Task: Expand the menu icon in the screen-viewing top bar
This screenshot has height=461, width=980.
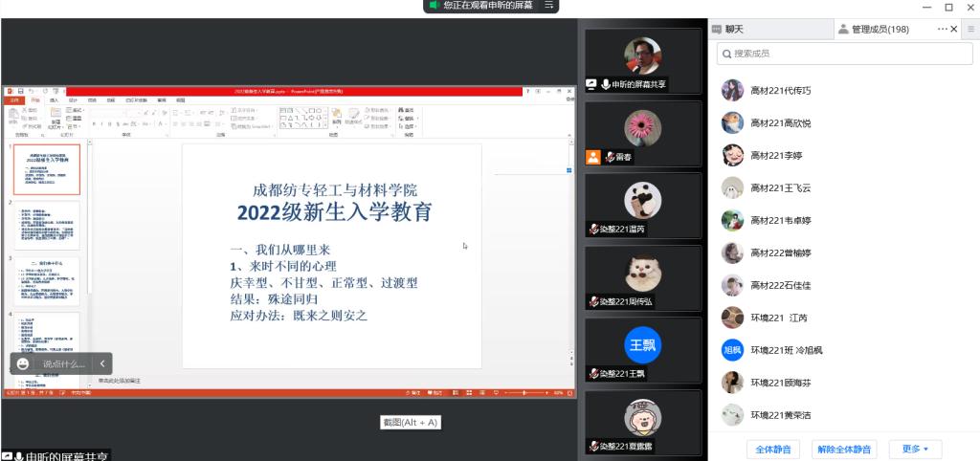Action: (x=549, y=6)
